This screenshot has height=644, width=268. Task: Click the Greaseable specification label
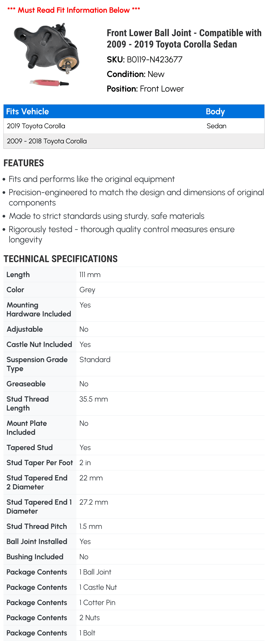pos(26,384)
